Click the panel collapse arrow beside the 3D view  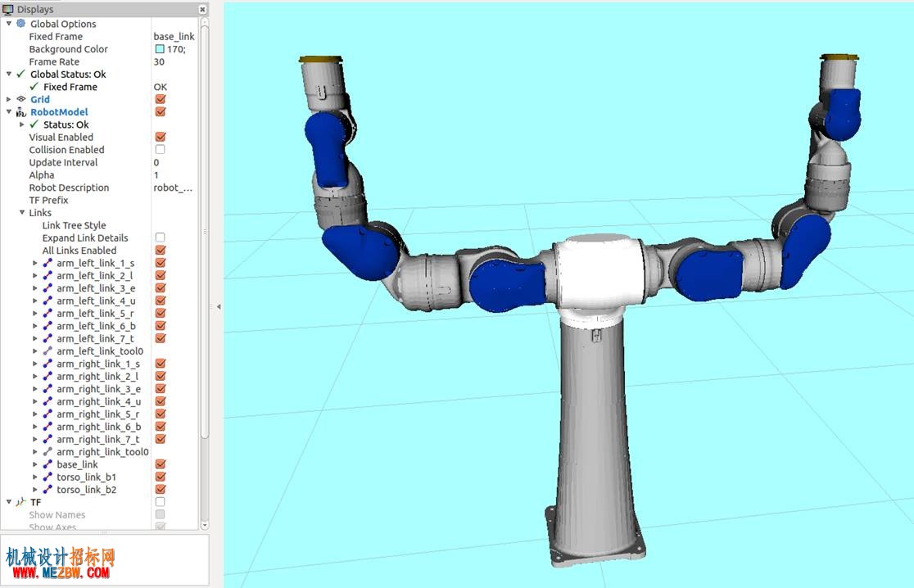pos(219,306)
